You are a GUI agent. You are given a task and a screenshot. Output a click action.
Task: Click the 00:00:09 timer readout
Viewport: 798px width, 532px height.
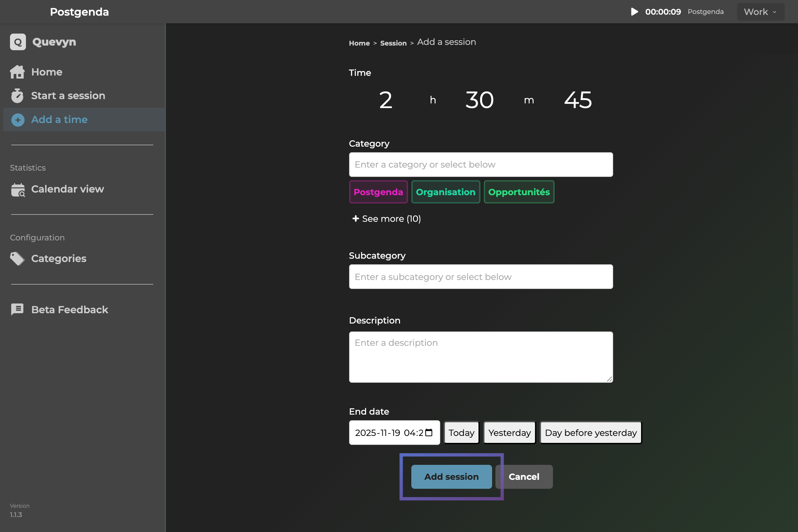pos(663,12)
